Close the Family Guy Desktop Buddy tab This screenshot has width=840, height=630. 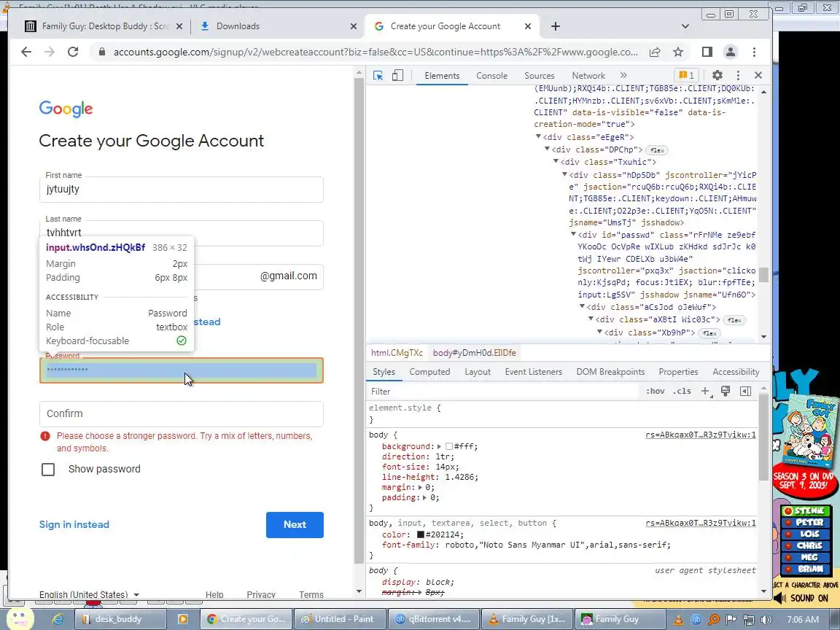179,26
